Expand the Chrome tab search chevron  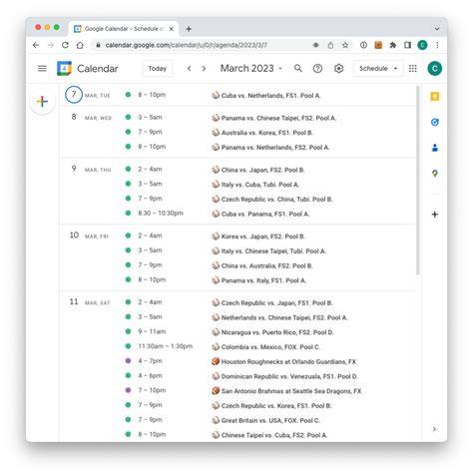pos(437,29)
